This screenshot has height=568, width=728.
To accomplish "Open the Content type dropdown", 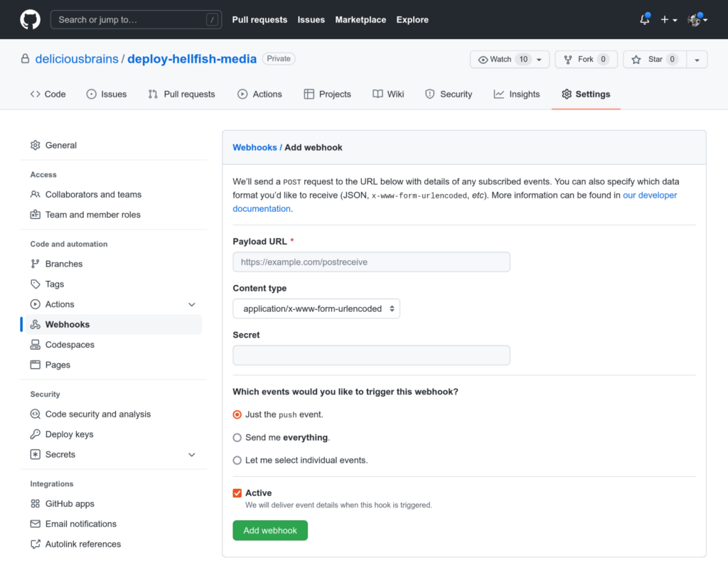I will (x=316, y=309).
